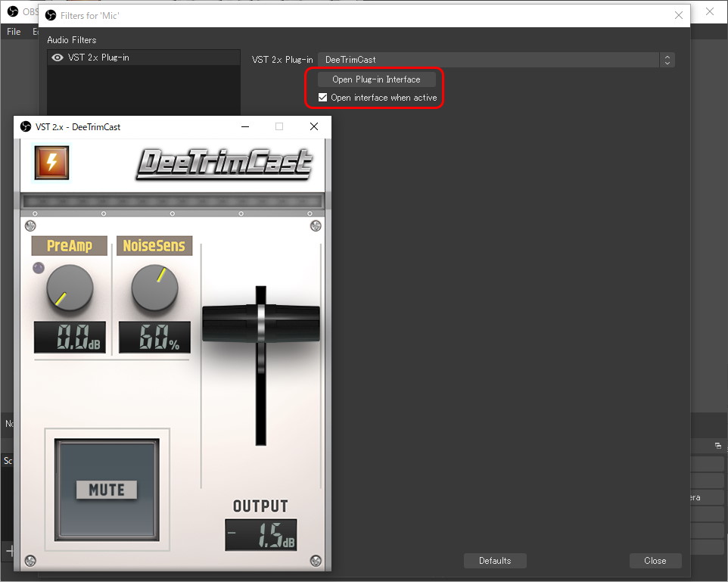Click the NoiseSens 60% value display

(x=154, y=338)
